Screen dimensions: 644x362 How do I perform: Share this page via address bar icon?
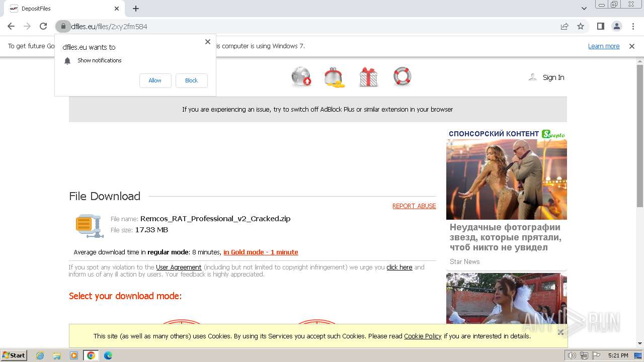coord(565,26)
